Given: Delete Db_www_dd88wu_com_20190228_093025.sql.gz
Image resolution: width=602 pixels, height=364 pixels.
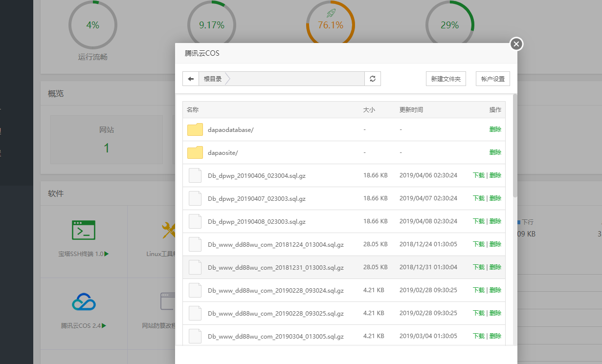Looking at the screenshot, I should point(495,313).
